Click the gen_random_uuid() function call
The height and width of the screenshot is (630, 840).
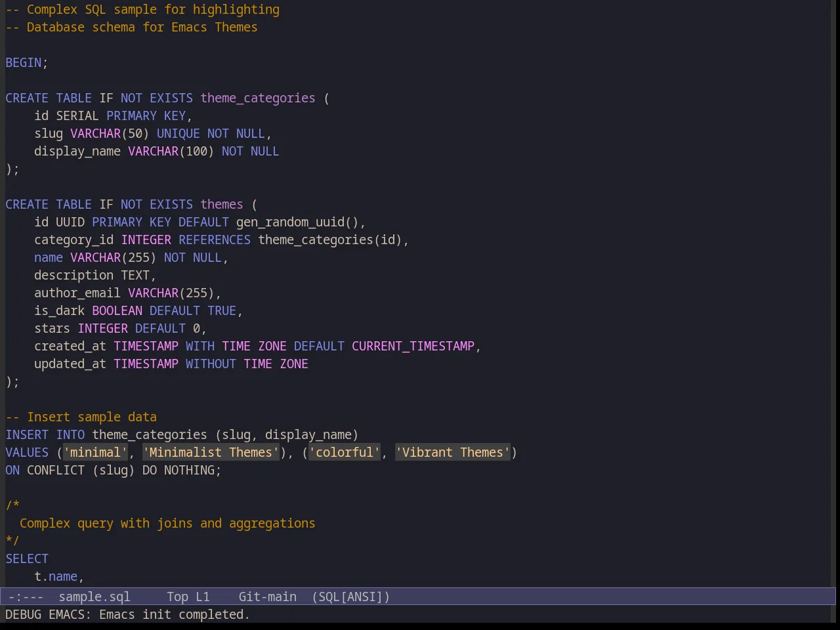(297, 222)
